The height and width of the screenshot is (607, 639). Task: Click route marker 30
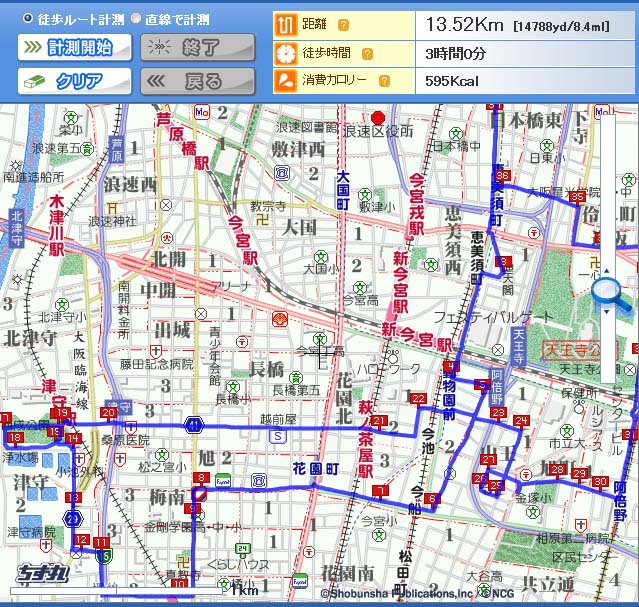(x=600, y=482)
